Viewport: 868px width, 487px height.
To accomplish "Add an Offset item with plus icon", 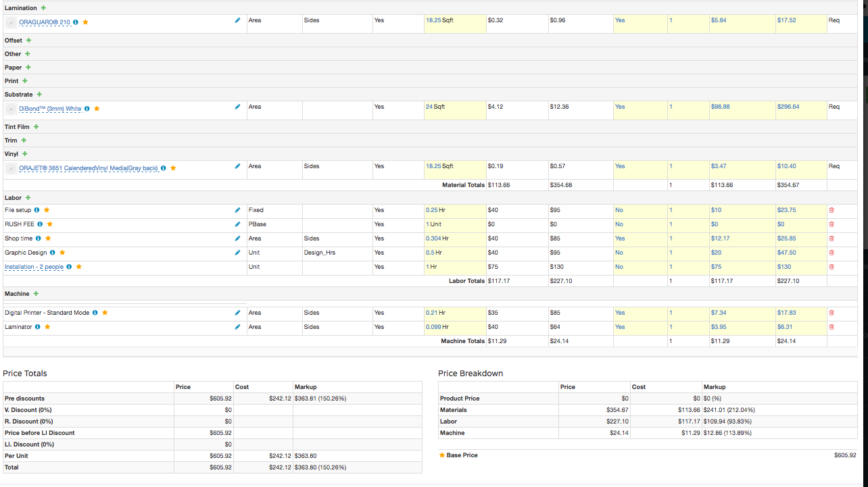I will click(29, 41).
